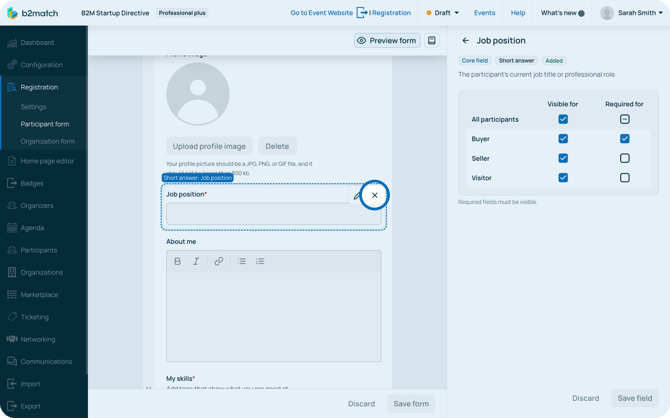Click the layout icon beside Preview form
Viewport: 670px width, 418px height.
pyautogui.click(x=432, y=41)
